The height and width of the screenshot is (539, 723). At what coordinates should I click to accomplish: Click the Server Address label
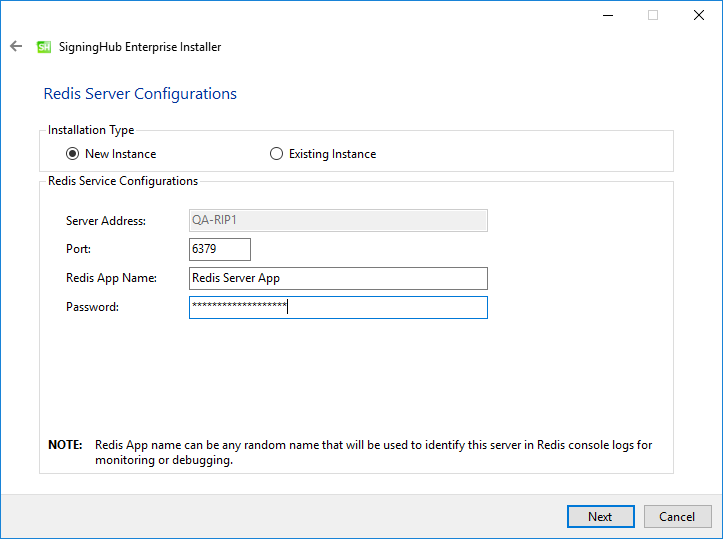[106, 221]
